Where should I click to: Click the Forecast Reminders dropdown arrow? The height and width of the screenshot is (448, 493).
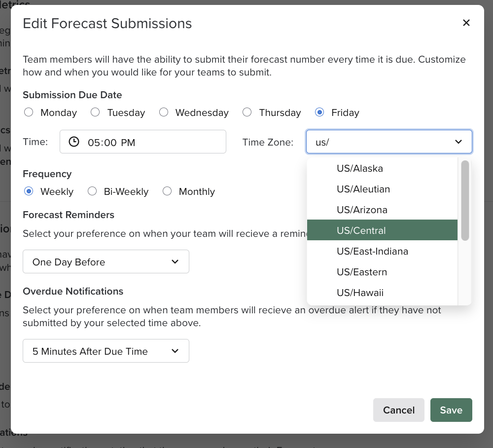[175, 261]
